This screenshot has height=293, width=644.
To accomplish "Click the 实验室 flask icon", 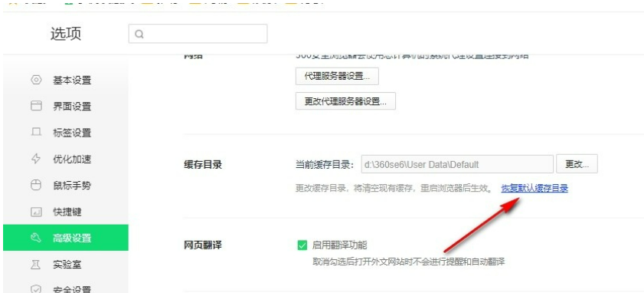I will pyautogui.click(x=36, y=264).
